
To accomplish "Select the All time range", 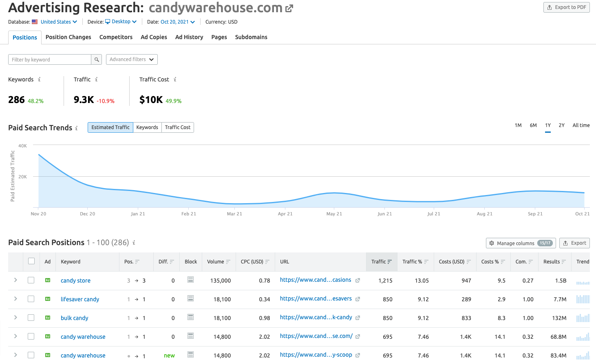I will click(x=581, y=125).
